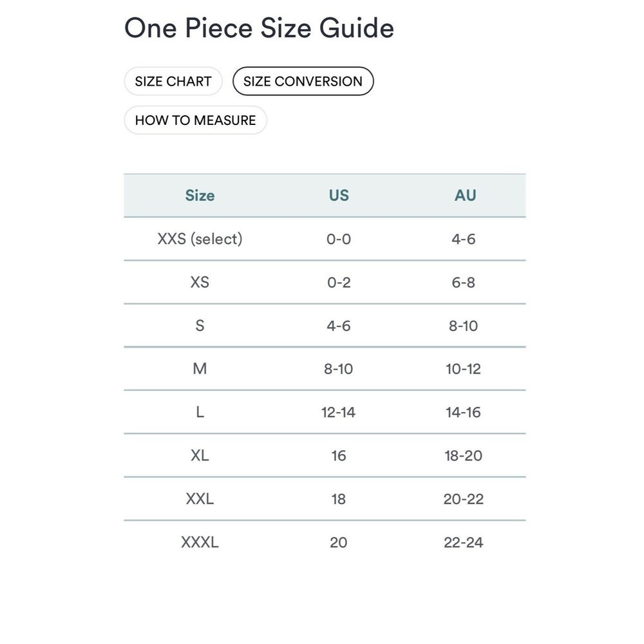Image resolution: width=644 pixels, height=644 pixels.
Task: Click the One Piece Size Guide heading
Action: [259, 28]
